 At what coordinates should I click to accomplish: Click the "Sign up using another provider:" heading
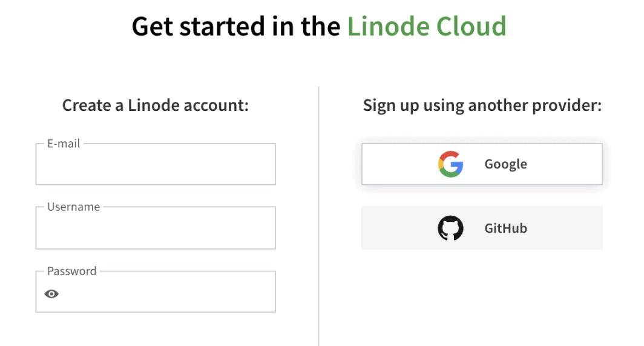(482, 105)
